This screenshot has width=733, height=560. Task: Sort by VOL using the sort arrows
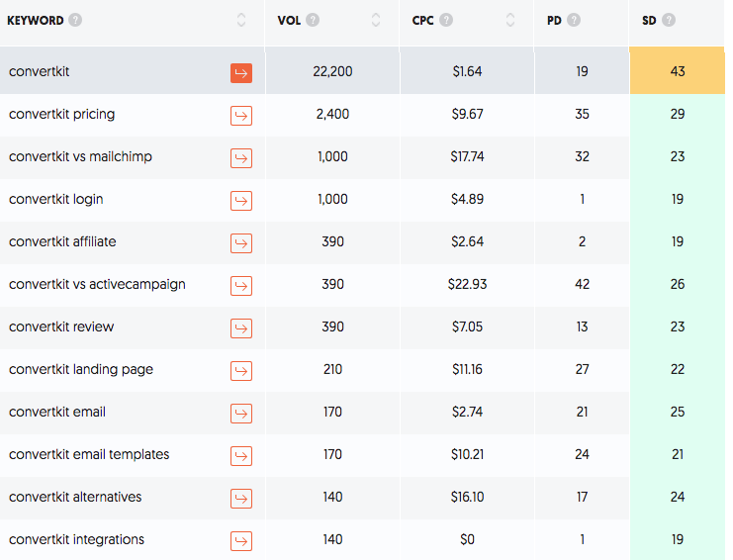pyautogui.click(x=376, y=21)
